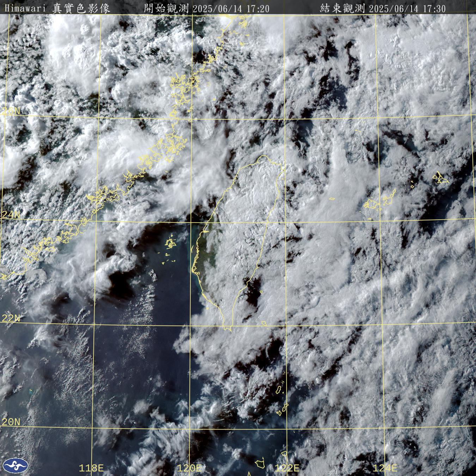This screenshot has height=476, width=476.
Task: Click the '24N' latitude label
Action: click(x=11, y=215)
